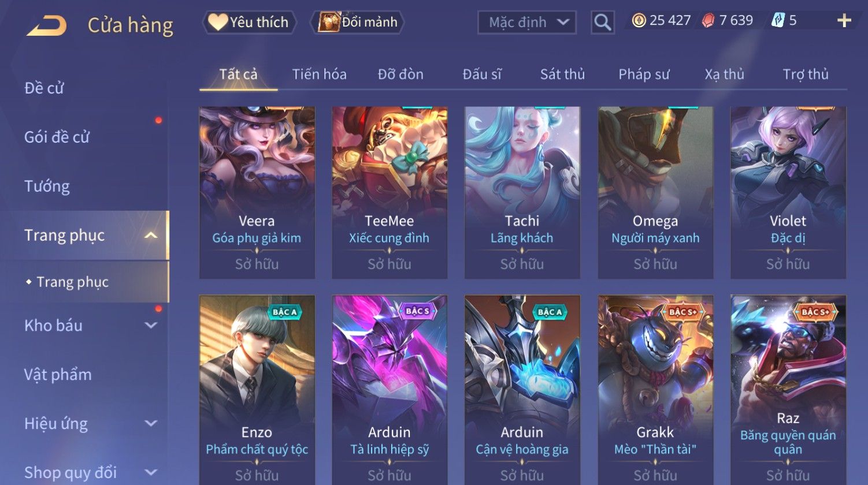
Task: Expand the Hiệu ứng sidebar section
Action: click(x=151, y=424)
